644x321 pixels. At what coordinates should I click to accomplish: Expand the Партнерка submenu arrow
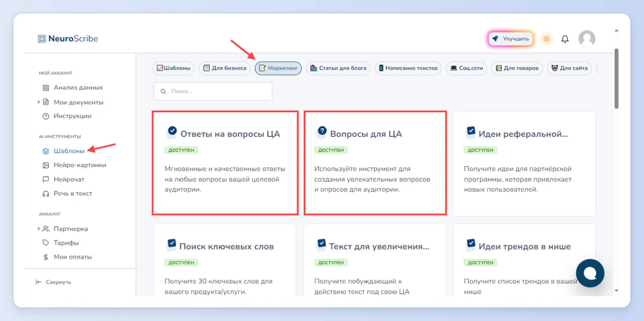(39, 228)
